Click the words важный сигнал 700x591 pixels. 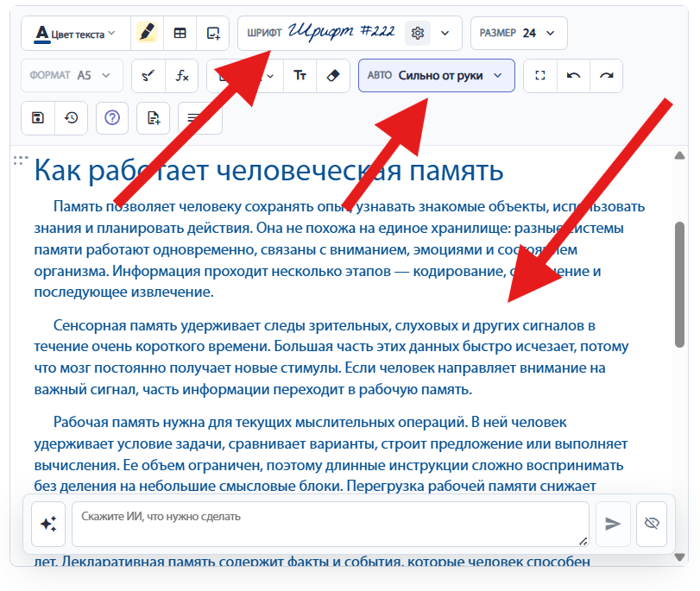(x=86, y=390)
